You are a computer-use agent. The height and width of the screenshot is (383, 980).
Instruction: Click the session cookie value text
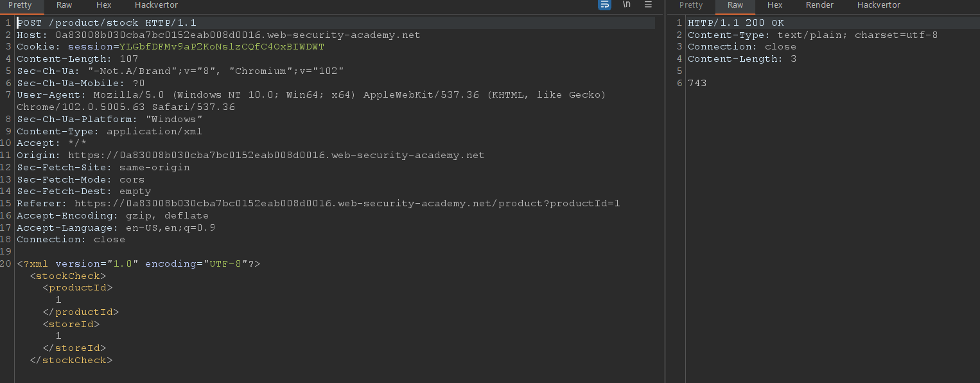pyautogui.click(x=222, y=47)
